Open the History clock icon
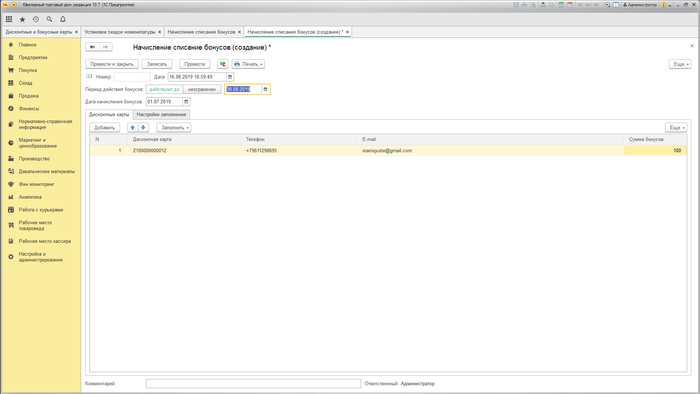This screenshot has width=700, height=394. pos(36,19)
